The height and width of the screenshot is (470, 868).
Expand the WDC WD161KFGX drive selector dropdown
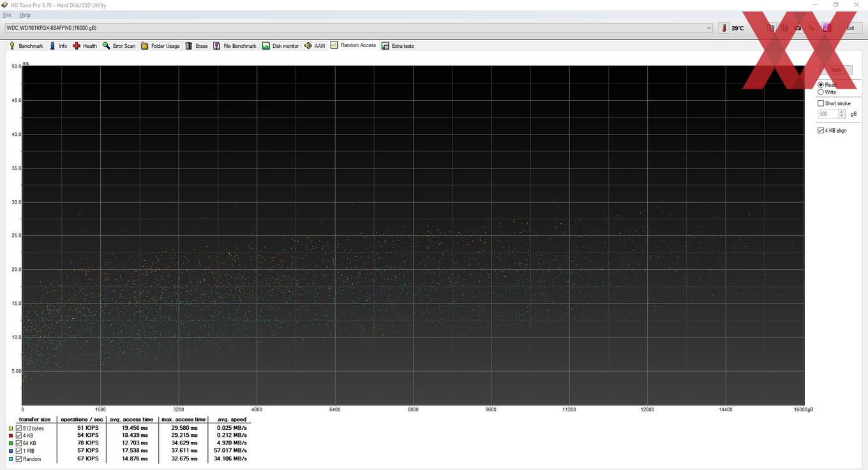click(709, 28)
